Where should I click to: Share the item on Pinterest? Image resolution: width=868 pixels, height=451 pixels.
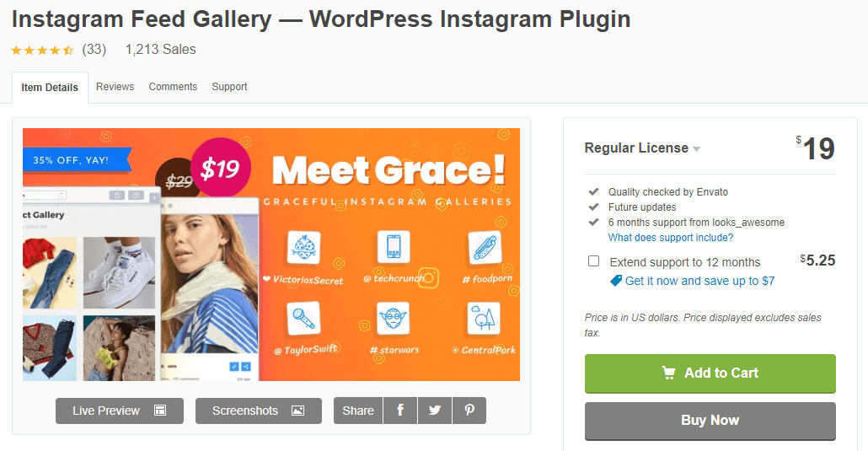click(469, 411)
